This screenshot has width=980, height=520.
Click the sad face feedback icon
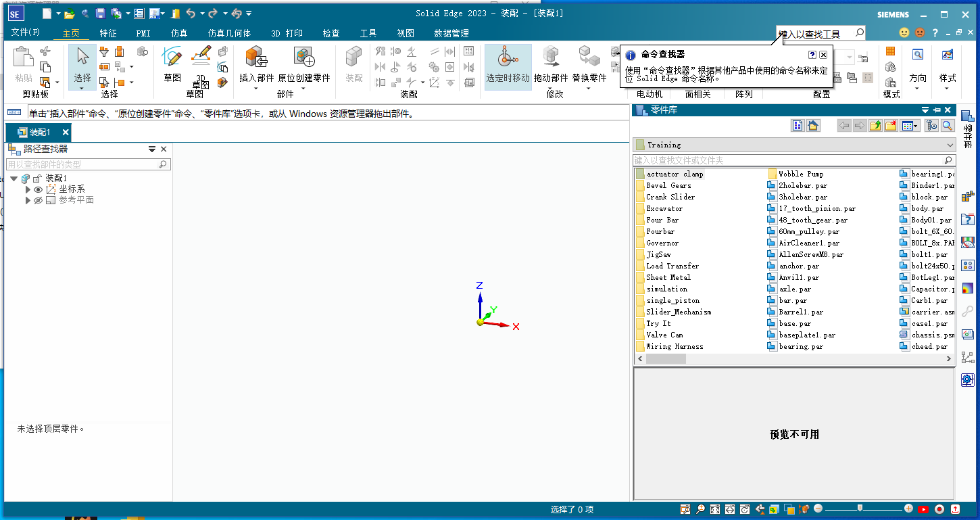click(x=919, y=32)
